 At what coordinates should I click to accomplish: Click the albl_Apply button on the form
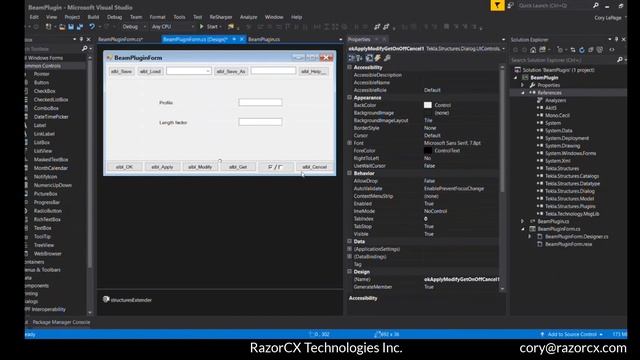tap(162, 167)
